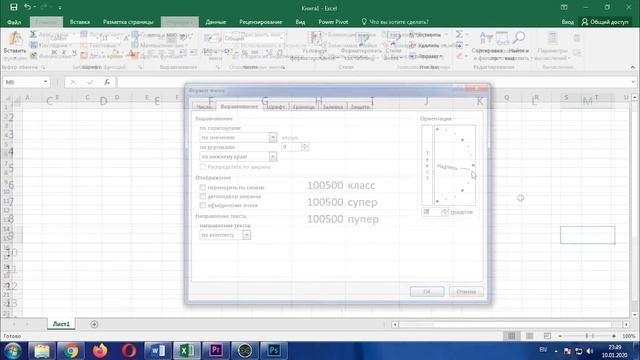Open the Защита tab in the Format Cells dialog
Viewport: 640px width, 360px height.
point(360,107)
